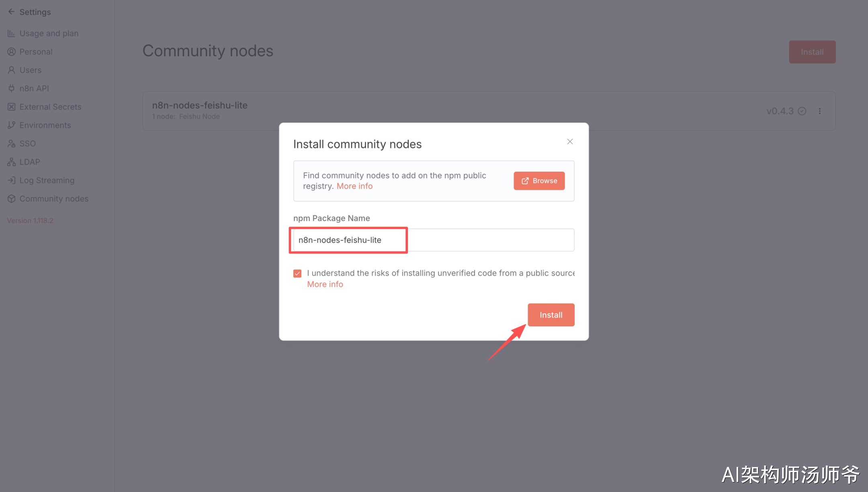The width and height of the screenshot is (868, 492).
Task: Uncheck the unverified code risk checkbox
Action: click(x=297, y=273)
